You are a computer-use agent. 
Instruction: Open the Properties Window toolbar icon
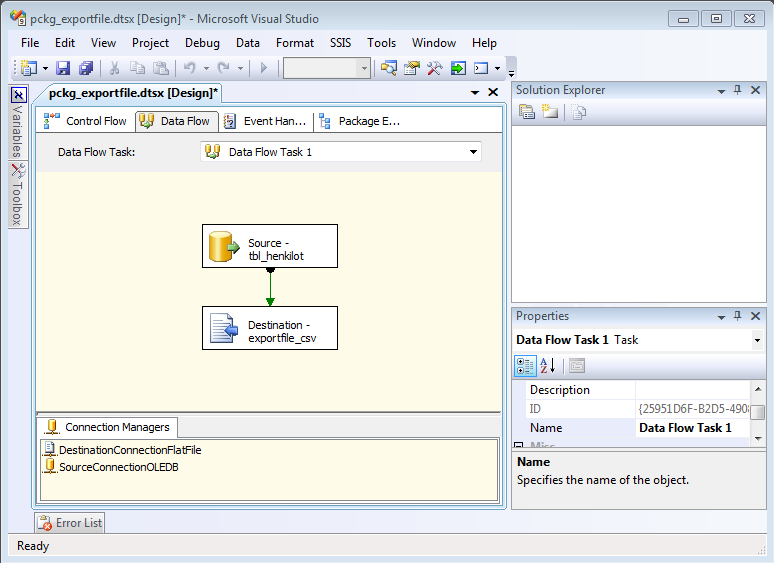pos(412,68)
